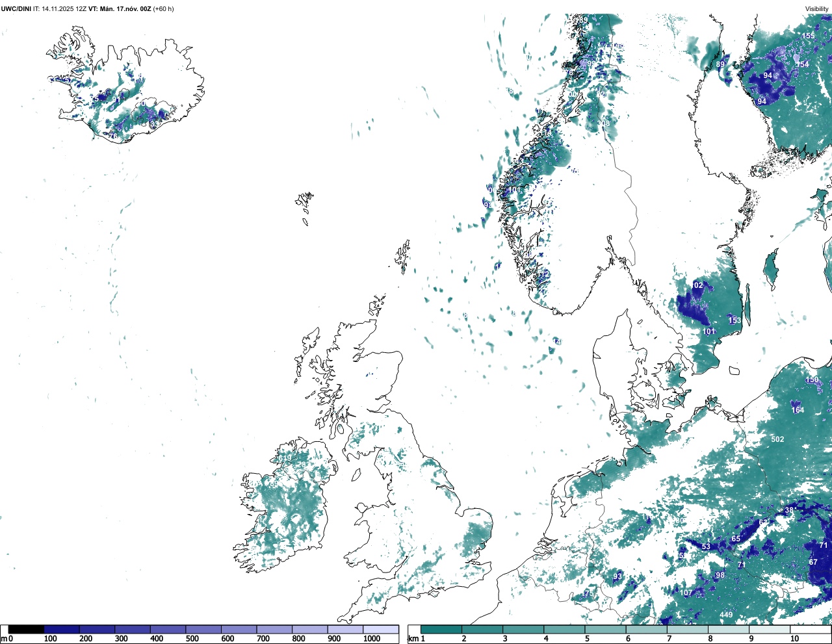
Task: Click the '102' value in southern Sweden
Action: [x=697, y=286]
